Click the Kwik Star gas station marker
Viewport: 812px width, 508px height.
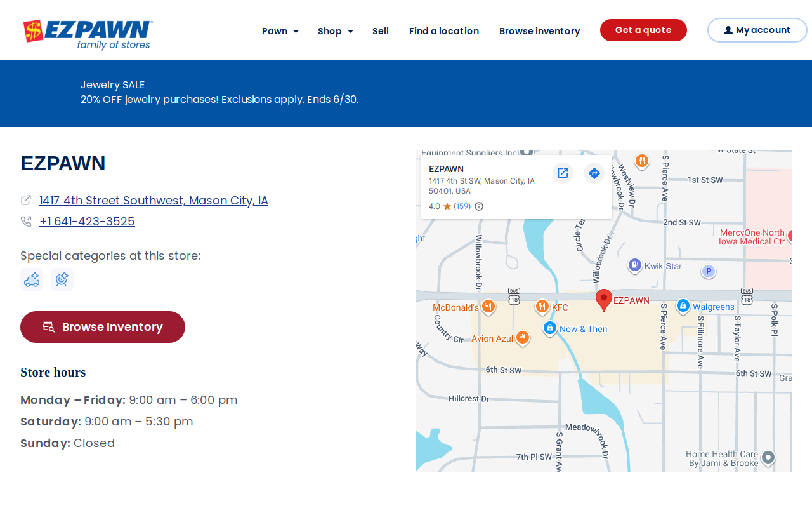635,265
